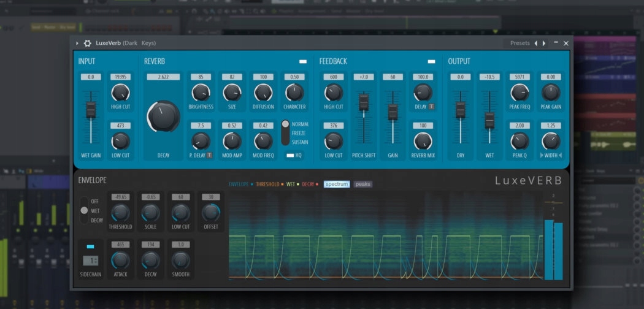Viewport: 644px width, 309px height.
Task: Click the wet output value field -10.5
Action: (489, 77)
